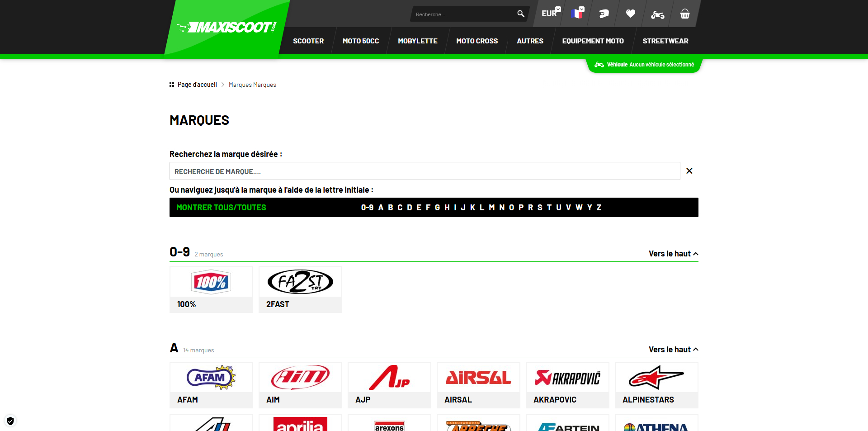Open the EUR currency dropdown
The image size is (868, 431).
(551, 13)
